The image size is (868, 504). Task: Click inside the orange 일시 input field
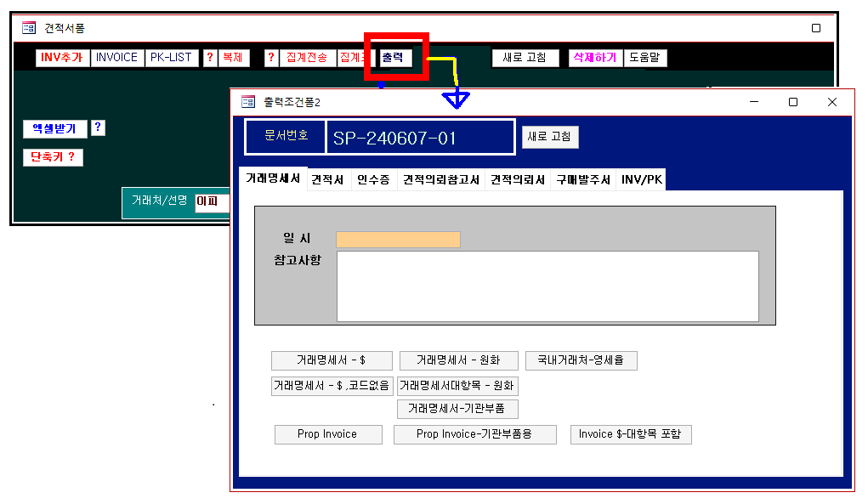point(399,240)
